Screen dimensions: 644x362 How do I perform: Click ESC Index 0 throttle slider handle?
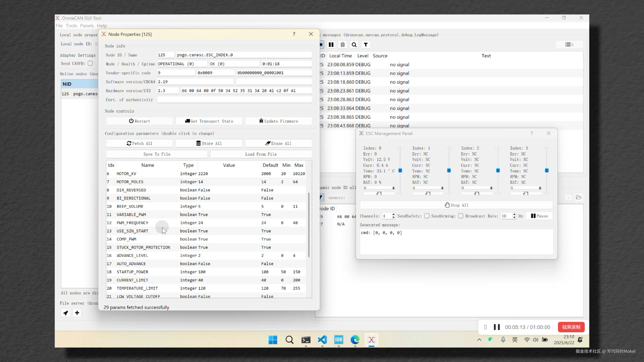pos(400,170)
